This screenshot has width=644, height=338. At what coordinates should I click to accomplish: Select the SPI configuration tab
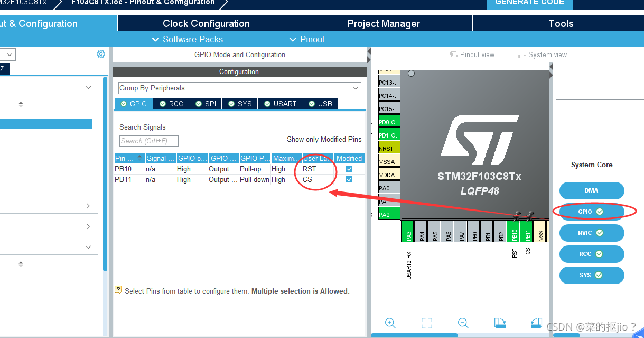tap(206, 104)
